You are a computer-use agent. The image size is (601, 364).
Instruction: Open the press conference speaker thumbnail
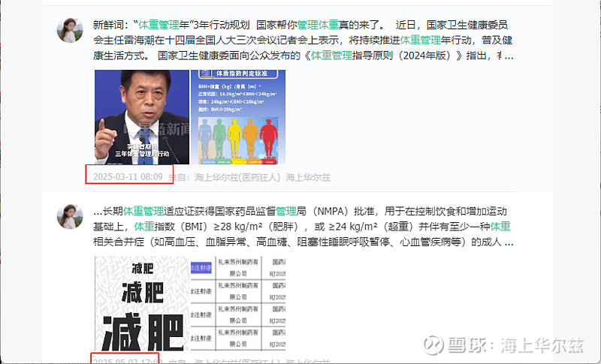(x=142, y=117)
